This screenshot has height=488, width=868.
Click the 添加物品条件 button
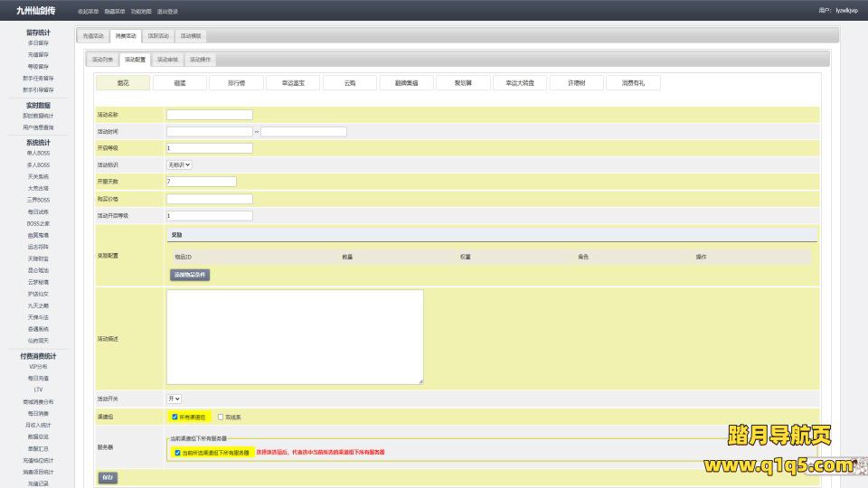pos(190,275)
